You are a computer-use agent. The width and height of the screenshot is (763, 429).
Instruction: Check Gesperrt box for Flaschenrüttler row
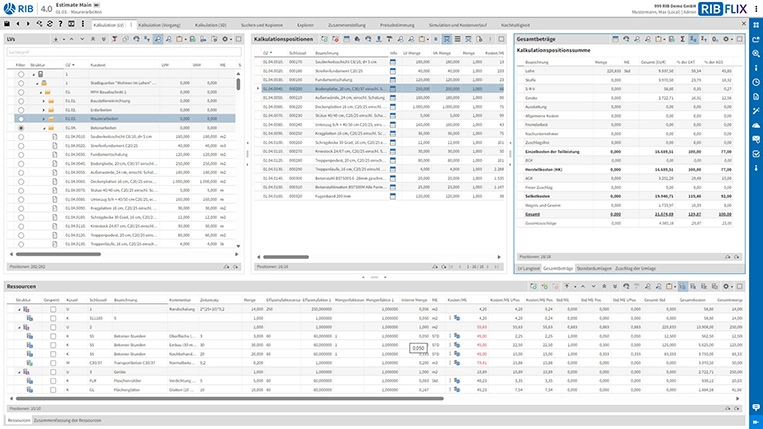53,381
